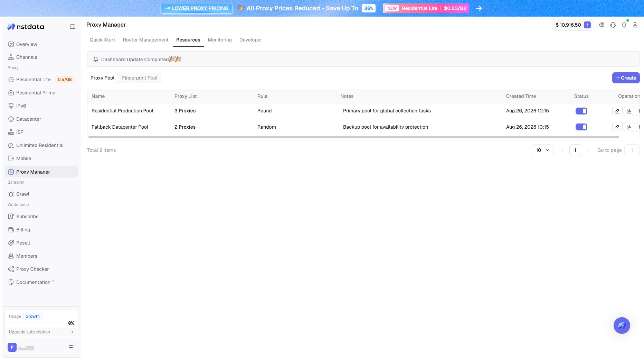Click Upgrade subscription link
The height and width of the screenshot is (358, 644).
pos(41,332)
